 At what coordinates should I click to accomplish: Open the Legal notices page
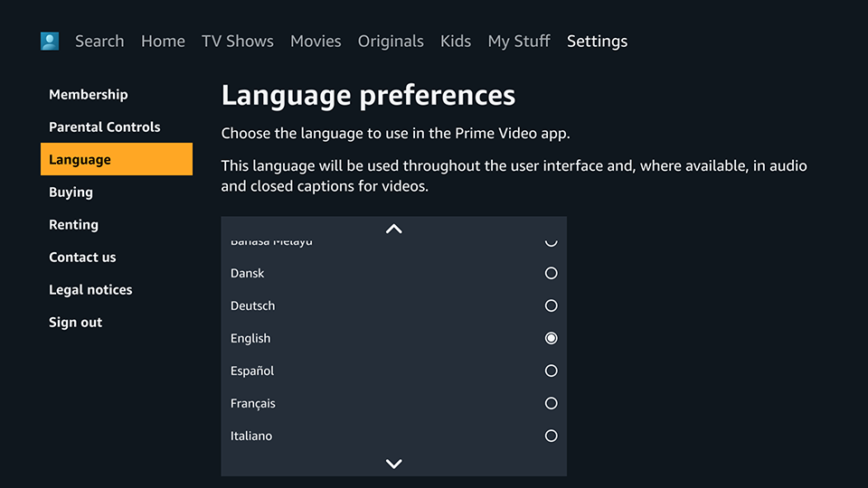(x=90, y=290)
